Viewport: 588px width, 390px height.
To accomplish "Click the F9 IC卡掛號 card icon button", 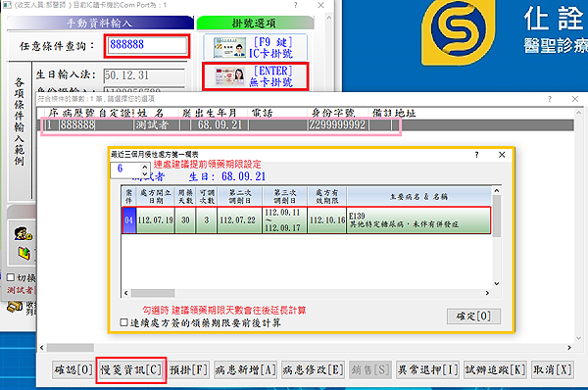I will click(255, 47).
